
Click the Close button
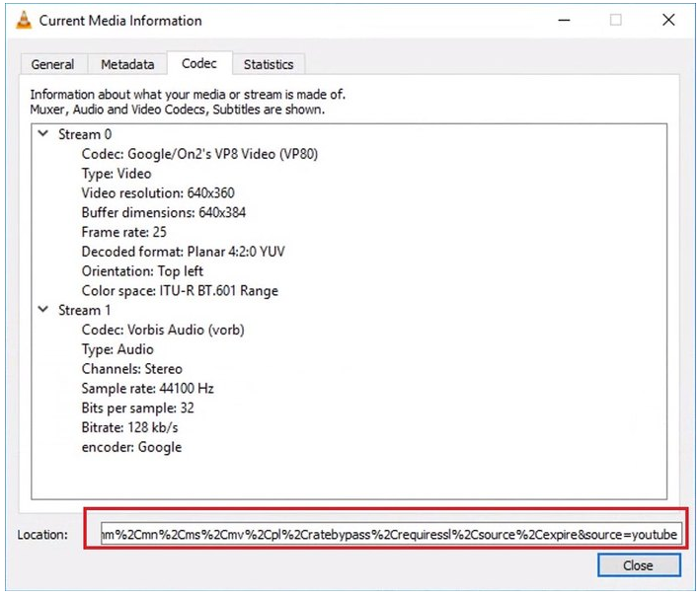pyautogui.click(x=639, y=565)
